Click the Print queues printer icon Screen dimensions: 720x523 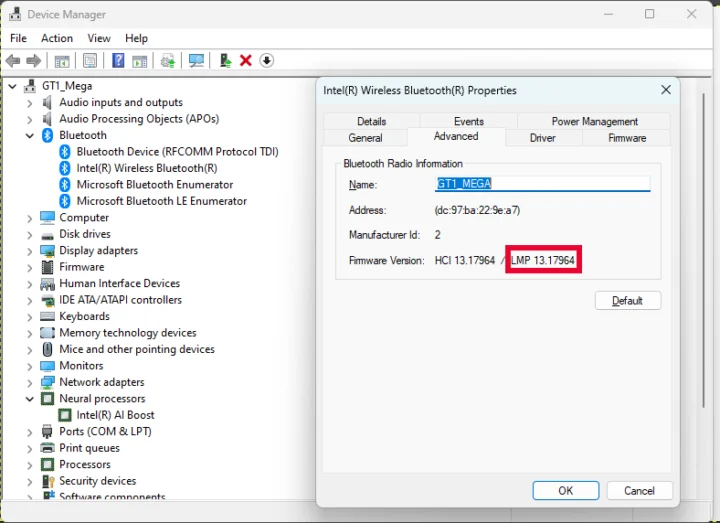(x=47, y=448)
